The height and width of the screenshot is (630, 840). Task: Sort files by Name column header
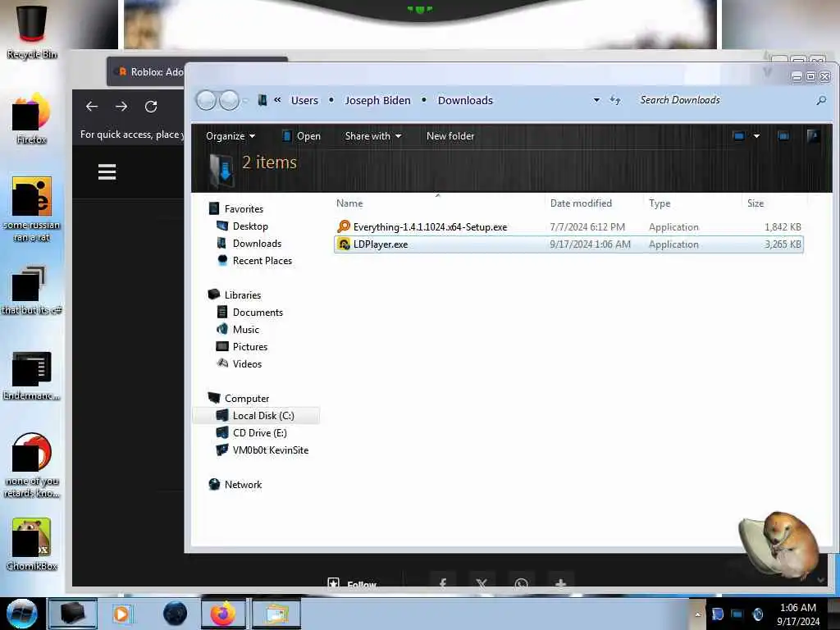coord(349,203)
